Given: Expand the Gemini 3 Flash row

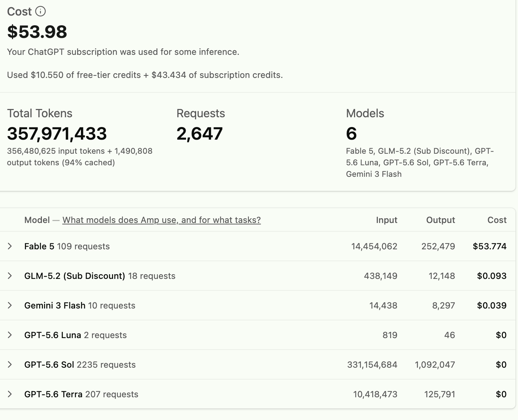Looking at the screenshot, I should tap(10, 305).
